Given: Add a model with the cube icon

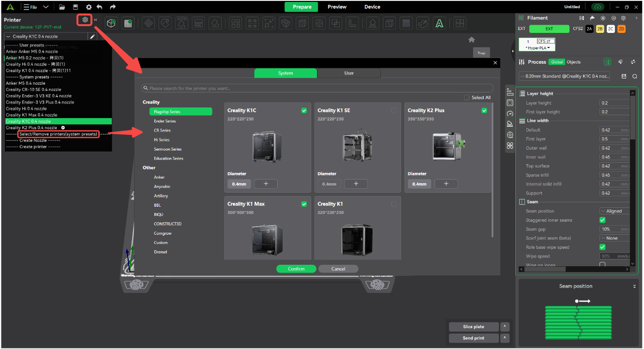Looking at the screenshot, I should click(111, 23).
